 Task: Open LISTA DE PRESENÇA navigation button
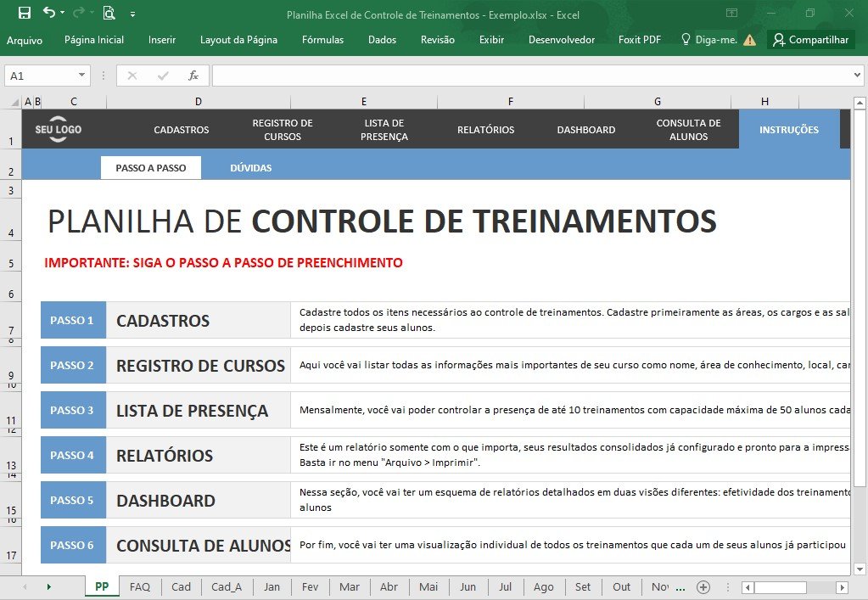[x=384, y=130]
